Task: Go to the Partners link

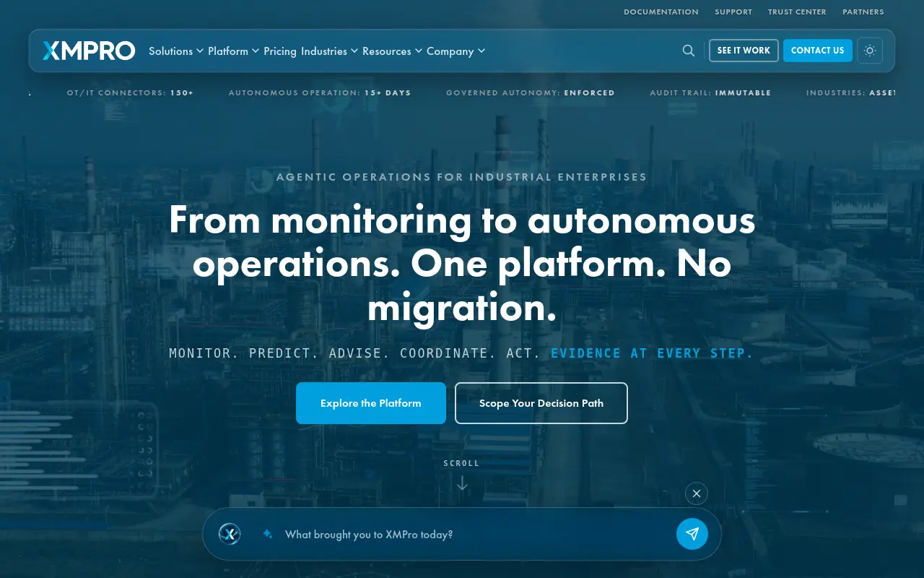Action: coord(863,12)
